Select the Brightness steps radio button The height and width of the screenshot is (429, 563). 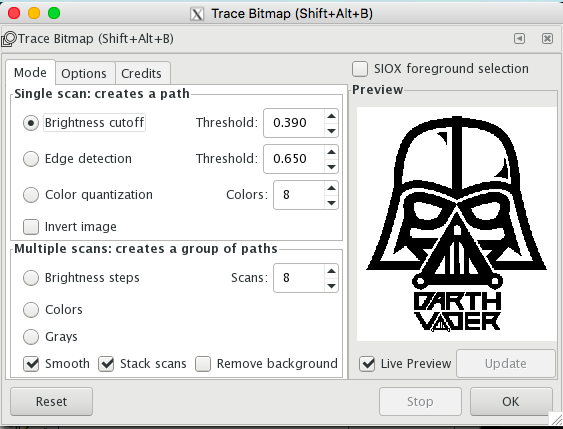click(31, 278)
